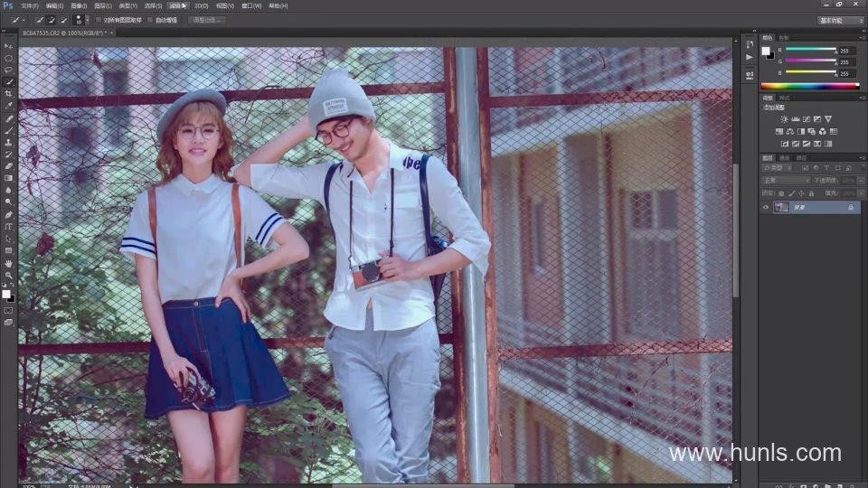Toggle Lock all padlock
Screen dimensions: 868x488
point(811,193)
